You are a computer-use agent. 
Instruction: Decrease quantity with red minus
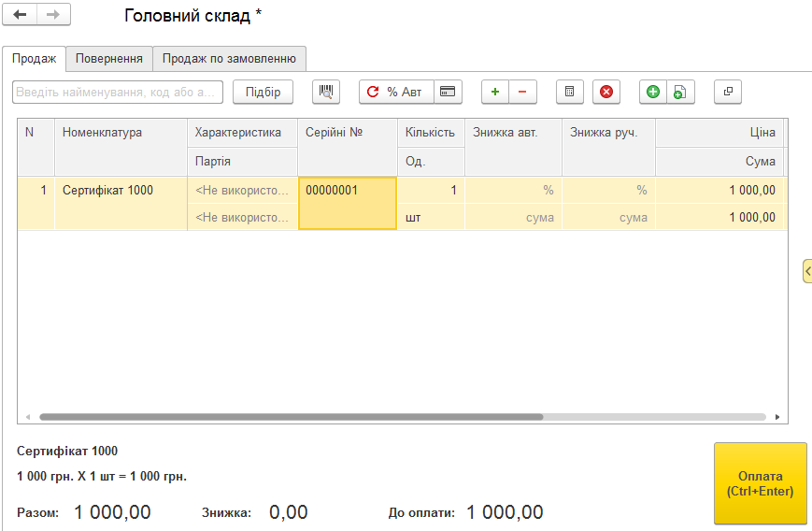522,92
